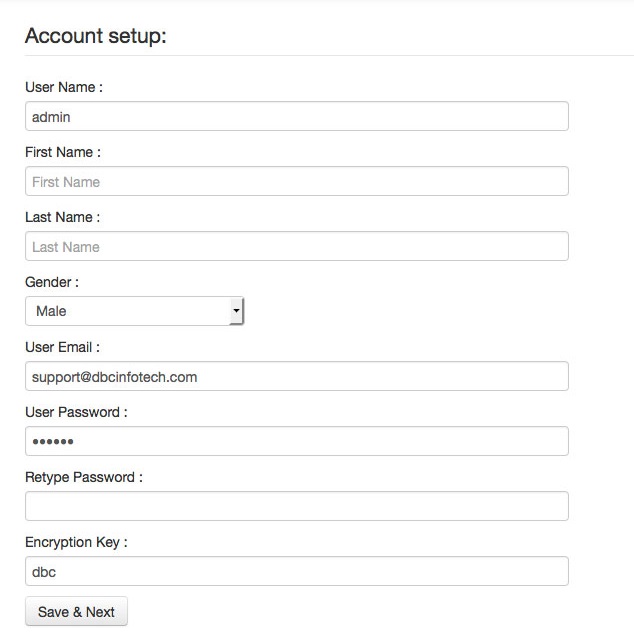Image resolution: width=634 pixels, height=643 pixels.
Task: Click the "User Email :" label
Action: (x=62, y=347)
